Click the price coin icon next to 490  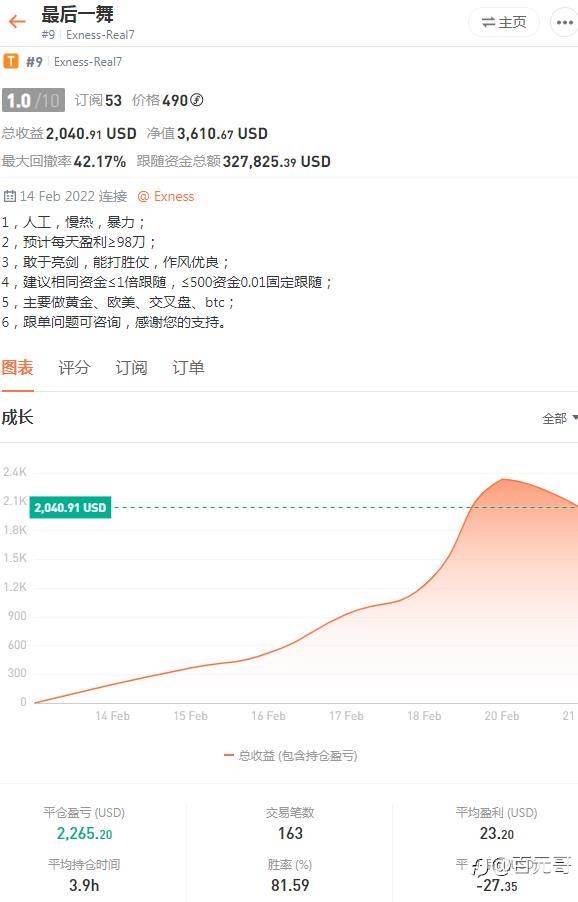click(197, 100)
